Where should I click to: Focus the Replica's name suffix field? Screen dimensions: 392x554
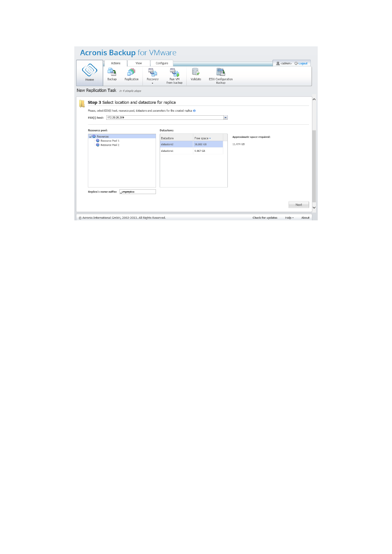coord(138,192)
